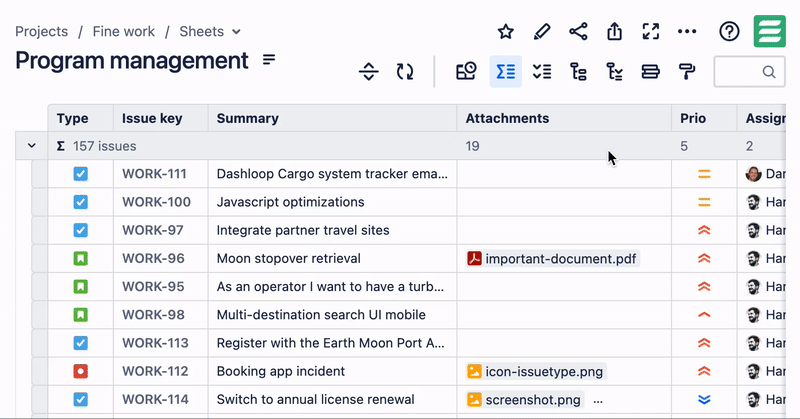Select summary 'Multi-destination search UI mobile'
This screenshot has width=800, height=419.
(x=321, y=315)
